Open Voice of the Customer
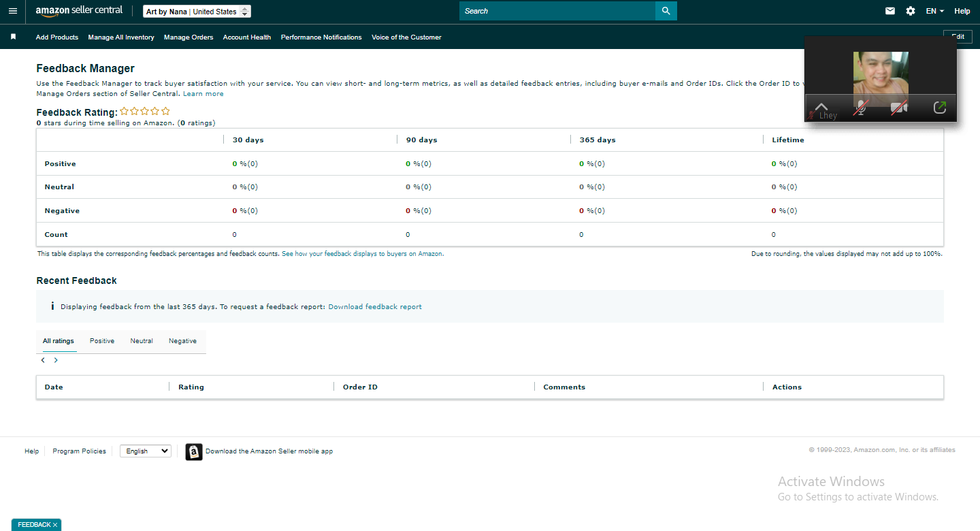The width and height of the screenshot is (980, 531). pos(406,37)
